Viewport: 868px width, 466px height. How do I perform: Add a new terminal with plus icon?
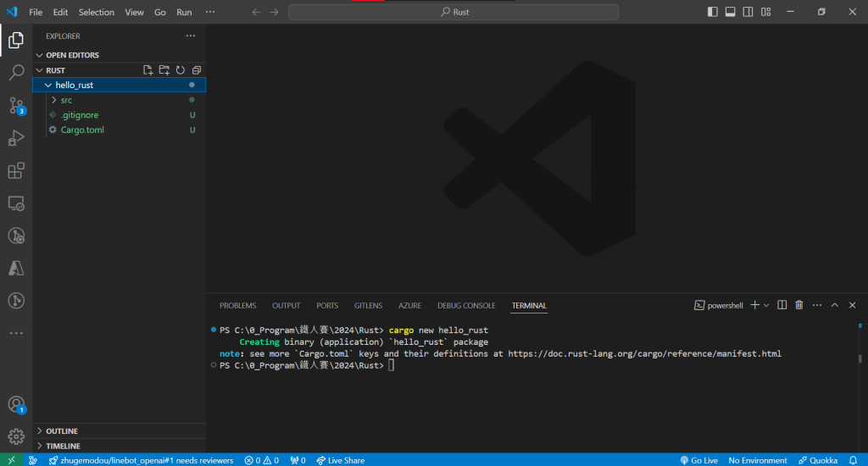click(x=754, y=305)
